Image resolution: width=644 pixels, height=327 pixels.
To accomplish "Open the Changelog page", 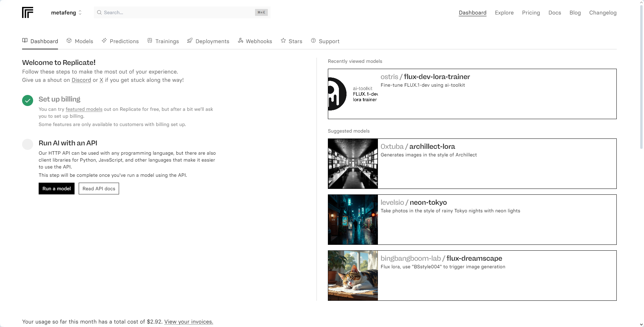I will tap(603, 13).
